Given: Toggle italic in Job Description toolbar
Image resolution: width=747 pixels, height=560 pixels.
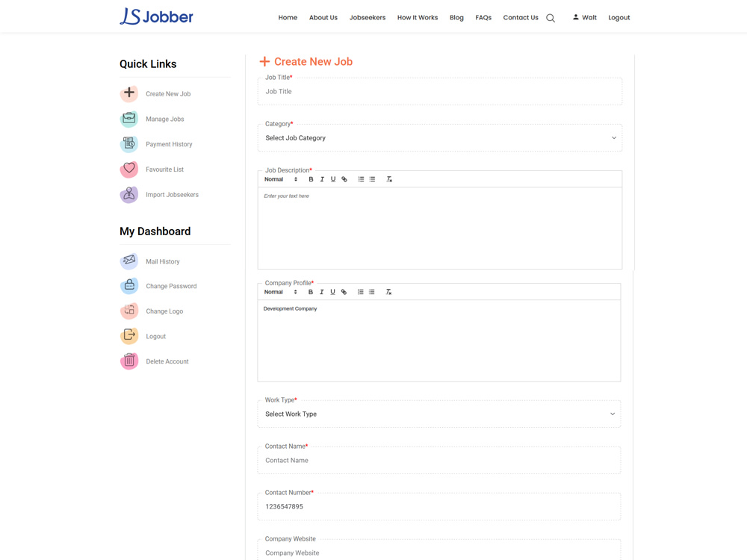Looking at the screenshot, I should coord(322,179).
